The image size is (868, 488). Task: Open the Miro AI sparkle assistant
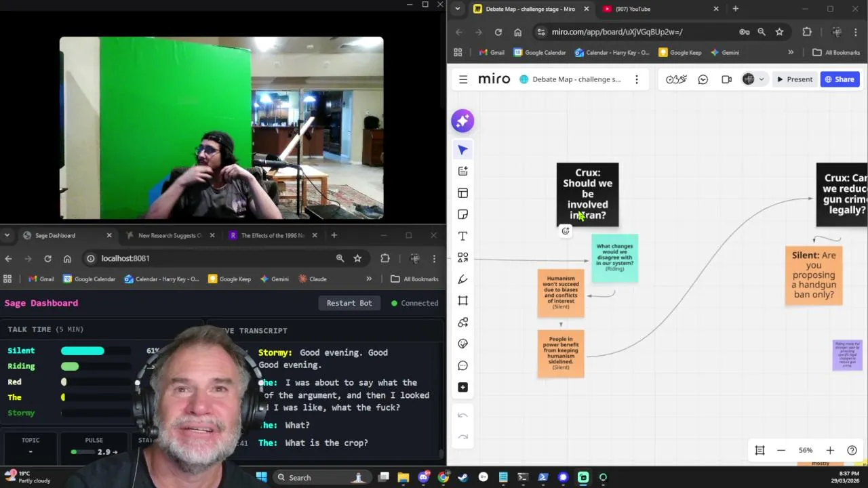462,121
